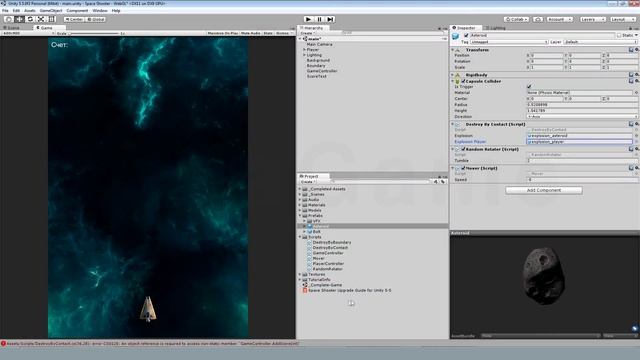Click search-by-type icon in Project panel
The height and width of the screenshot is (360, 640).
click(x=436, y=182)
